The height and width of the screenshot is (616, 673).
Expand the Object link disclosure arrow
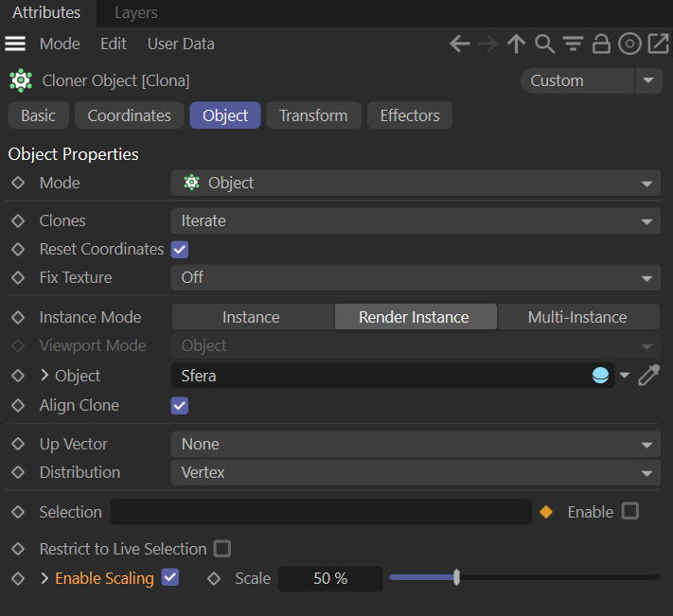44,376
